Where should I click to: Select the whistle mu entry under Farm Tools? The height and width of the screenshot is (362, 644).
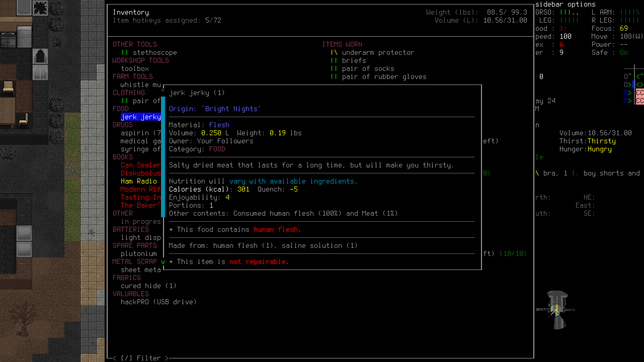(141, 85)
